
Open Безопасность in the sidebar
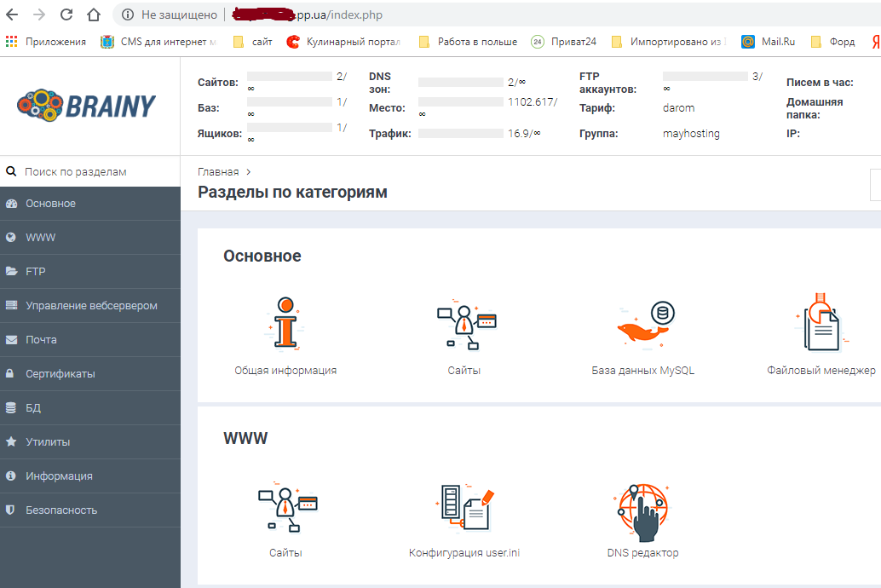pos(61,510)
